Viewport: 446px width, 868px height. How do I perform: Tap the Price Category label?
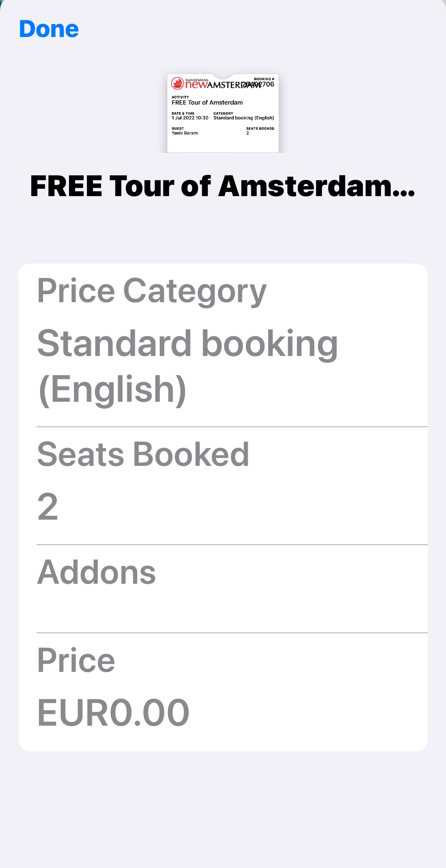coord(152,291)
